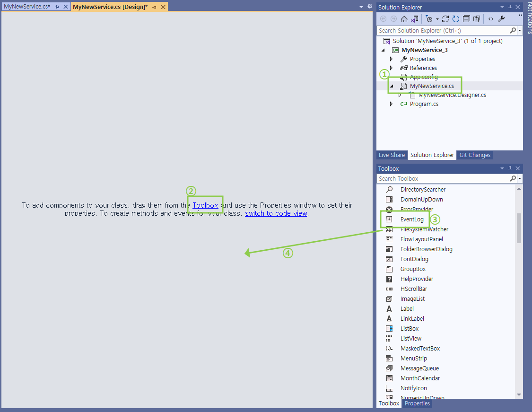
Task: Switch to the Git Changes tab
Action: tap(475, 155)
